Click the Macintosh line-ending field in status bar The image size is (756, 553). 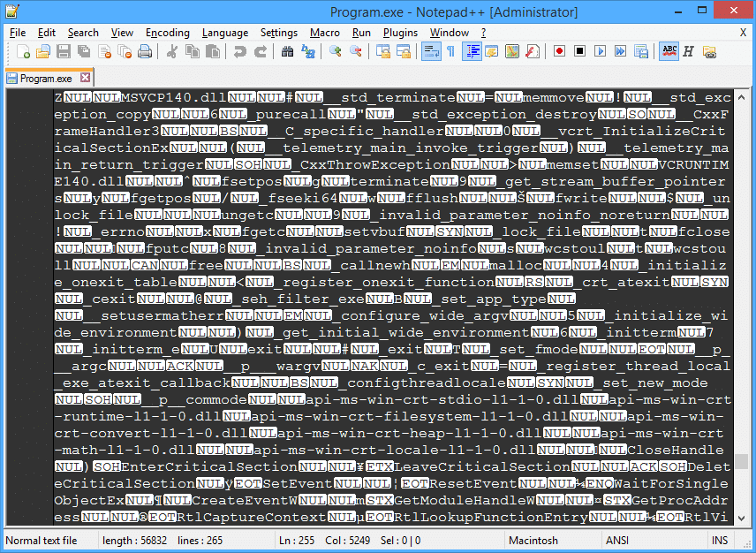click(x=553, y=541)
